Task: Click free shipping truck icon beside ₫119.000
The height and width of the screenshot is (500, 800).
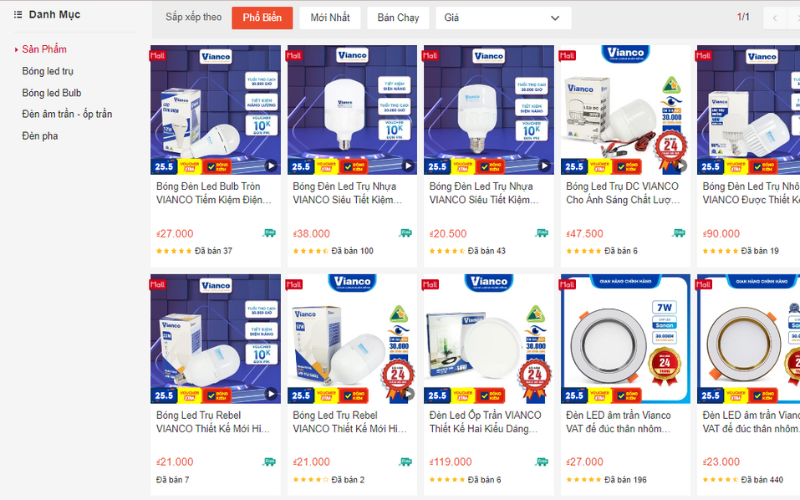Action: coord(542,462)
